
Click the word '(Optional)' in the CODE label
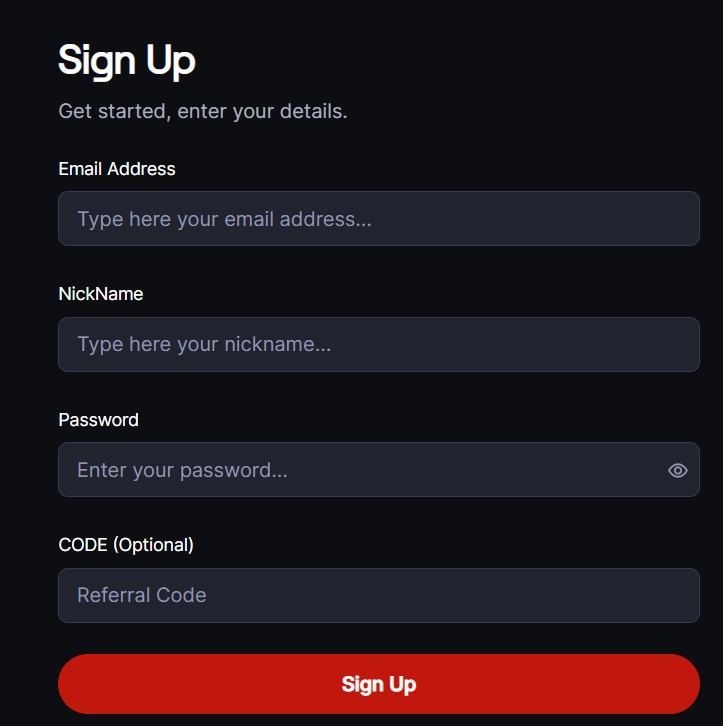[x=153, y=545]
